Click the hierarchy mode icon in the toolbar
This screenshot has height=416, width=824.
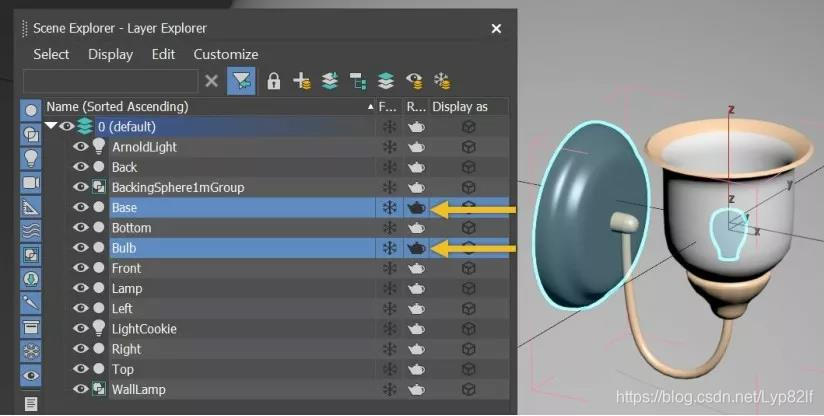coord(358,81)
